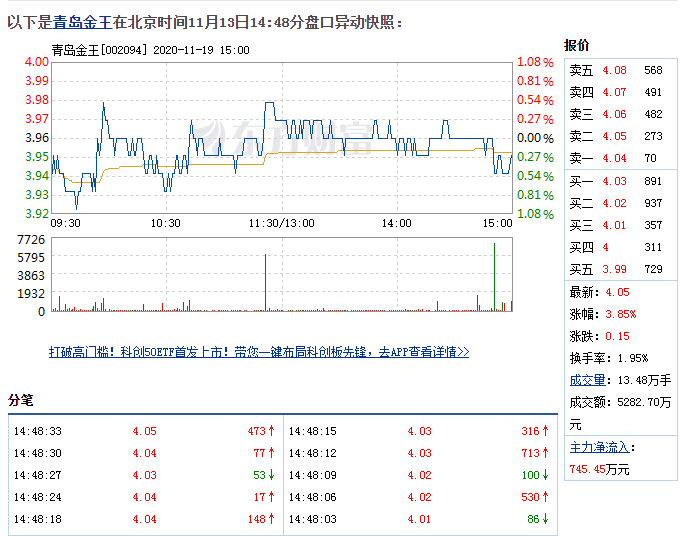Click the down arrow beside volume 86
This screenshot has width=683, height=537.
click(x=545, y=519)
